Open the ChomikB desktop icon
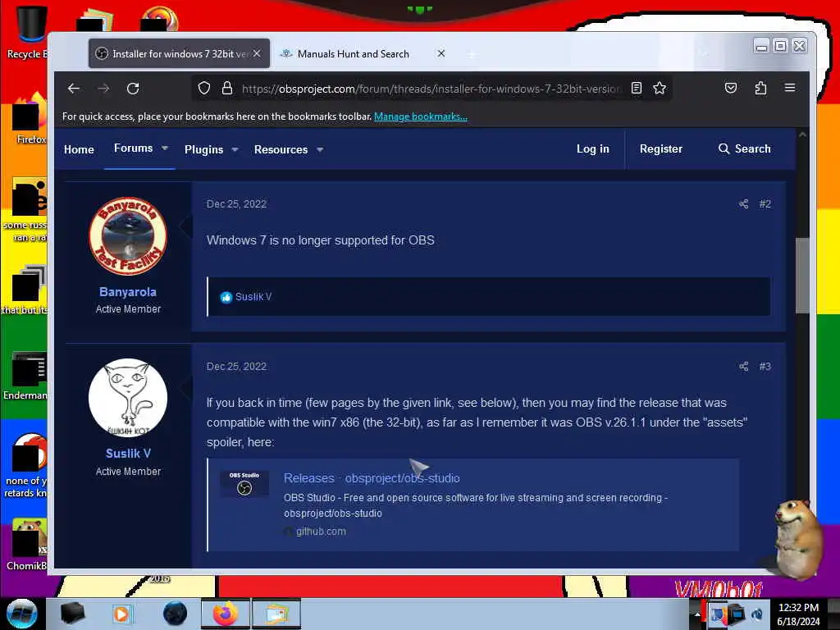 pyautogui.click(x=28, y=545)
